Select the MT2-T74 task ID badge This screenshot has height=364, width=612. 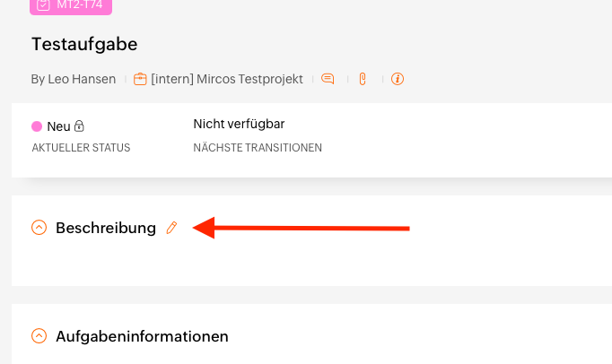click(x=71, y=5)
